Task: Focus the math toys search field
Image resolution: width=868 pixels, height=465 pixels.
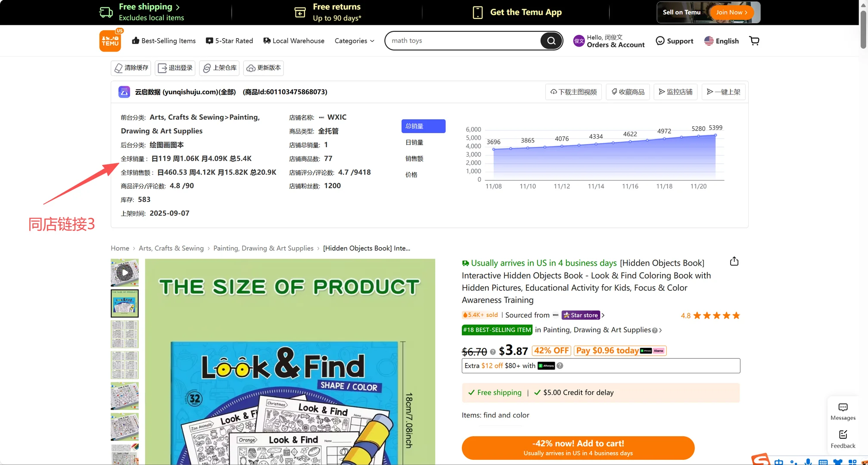Action: [x=463, y=41]
